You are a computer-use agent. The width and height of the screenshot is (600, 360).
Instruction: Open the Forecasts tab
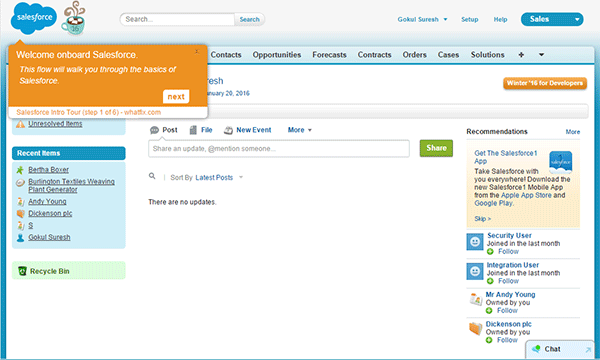point(329,55)
